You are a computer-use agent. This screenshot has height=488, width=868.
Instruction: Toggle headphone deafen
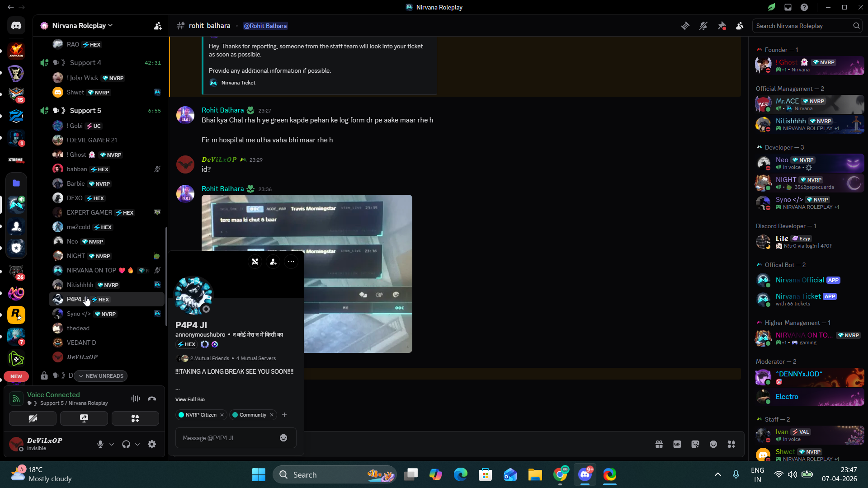(x=126, y=444)
